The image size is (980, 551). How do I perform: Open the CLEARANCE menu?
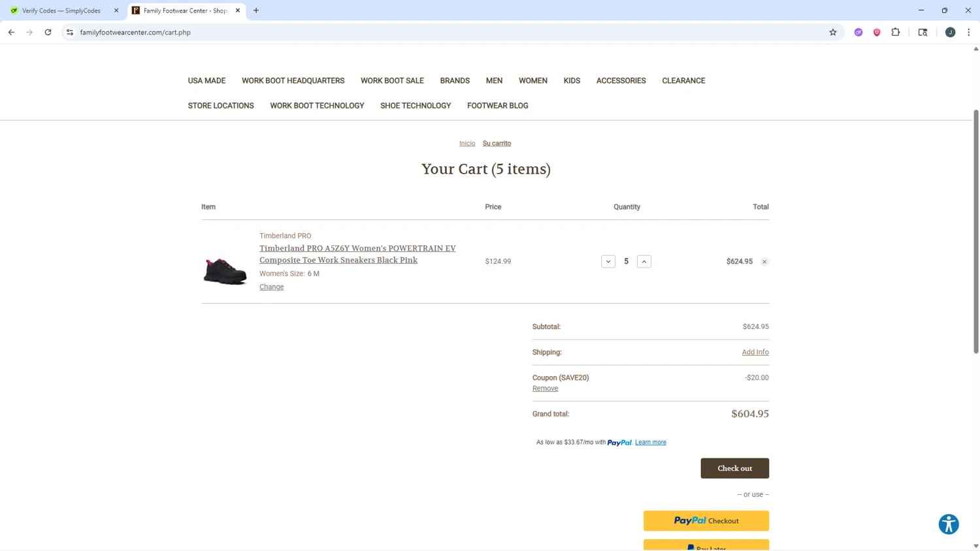[683, 81]
